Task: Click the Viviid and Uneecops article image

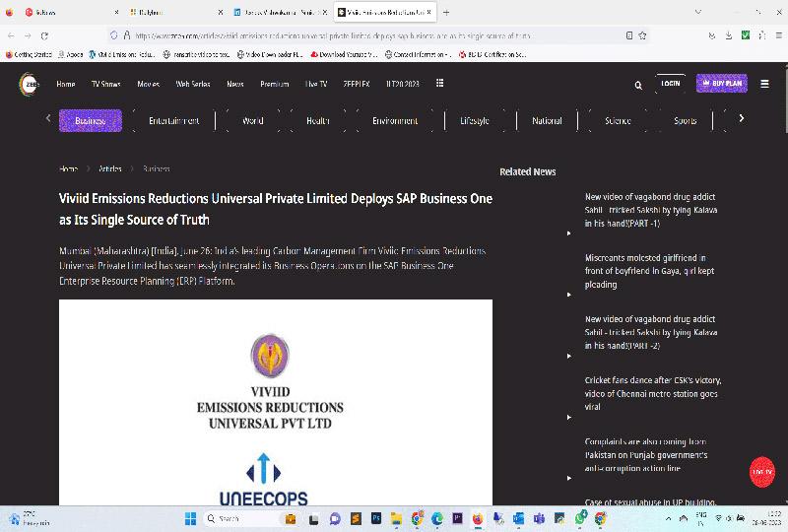Action: (x=276, y=402)
